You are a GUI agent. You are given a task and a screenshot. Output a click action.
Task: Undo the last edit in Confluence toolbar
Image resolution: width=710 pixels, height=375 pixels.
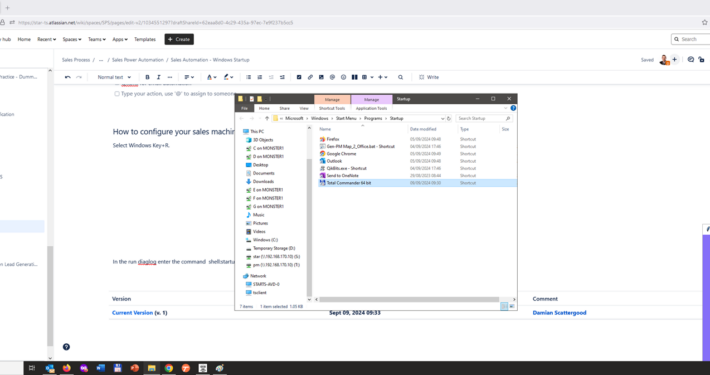click(x=68, y=77)
